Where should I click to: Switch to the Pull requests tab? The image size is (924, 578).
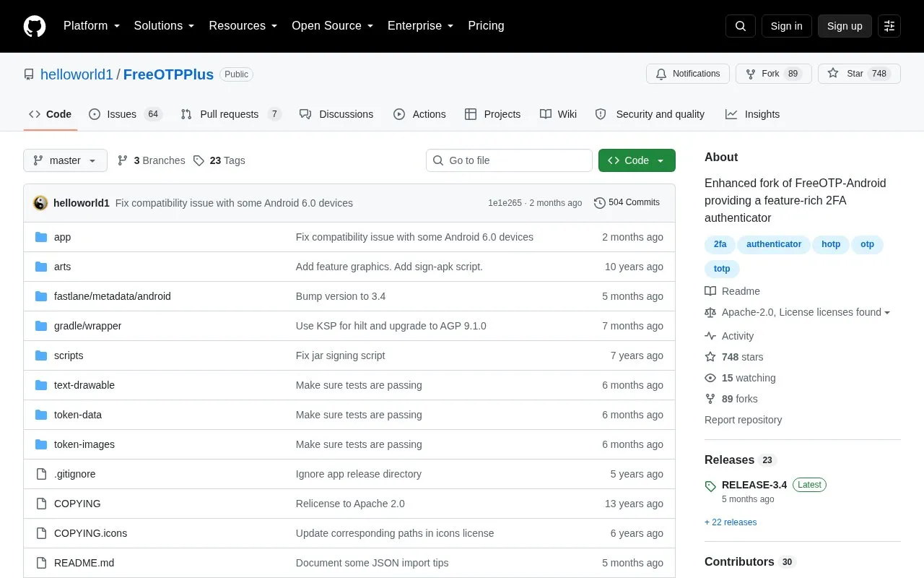(231, 114)
